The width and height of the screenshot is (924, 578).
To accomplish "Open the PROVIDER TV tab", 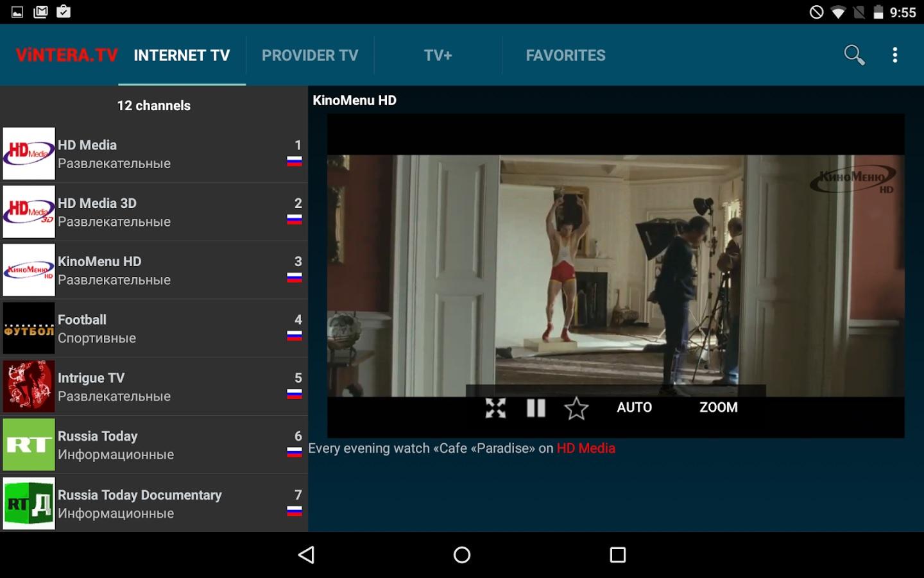I will pos(310,55).
